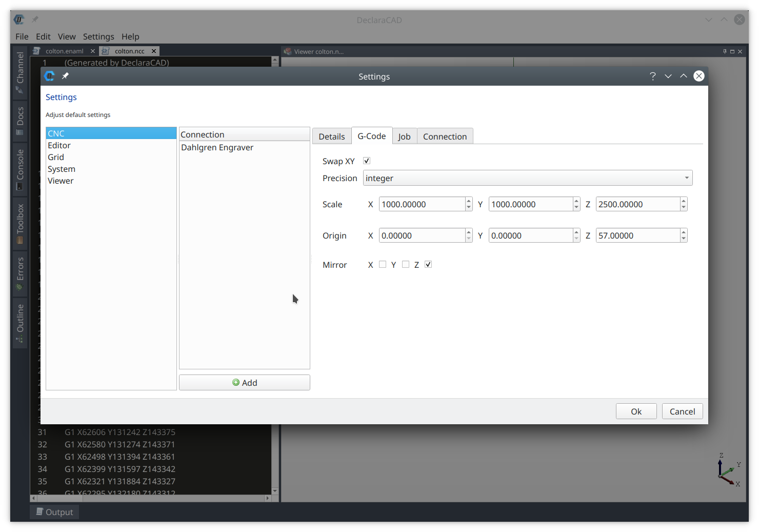Click the main window pin icon
This screenshot has height=532, width=759.
click(x=35, y=19)
